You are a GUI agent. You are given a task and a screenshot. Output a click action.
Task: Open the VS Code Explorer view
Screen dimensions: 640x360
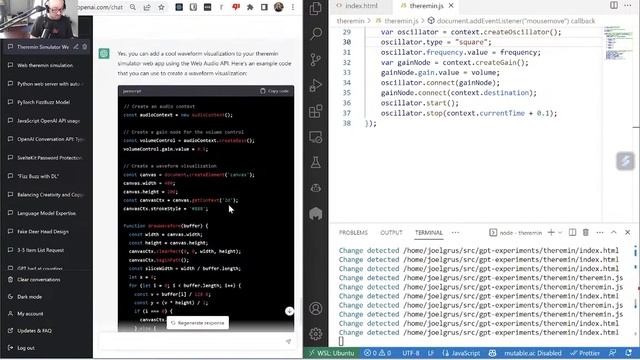tap(316, 9)
